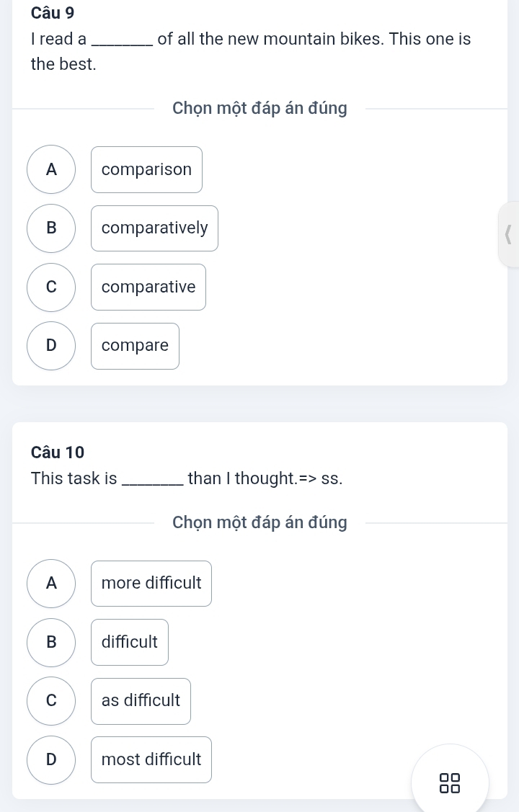Select radio A for question 9
519x812 pixels.
51,169
